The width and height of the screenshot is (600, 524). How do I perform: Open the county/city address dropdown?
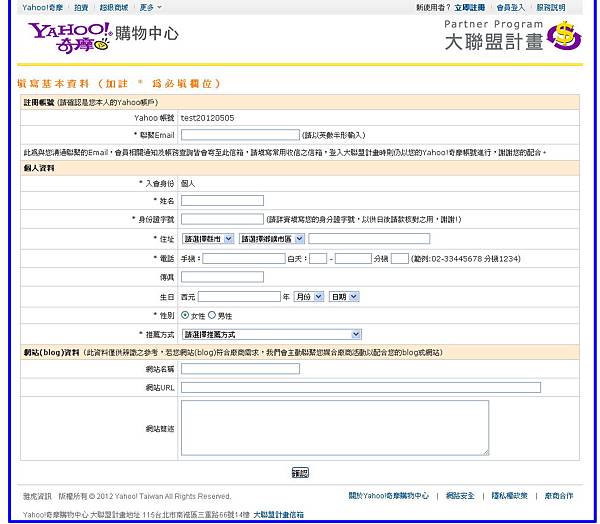coord(208,239)
